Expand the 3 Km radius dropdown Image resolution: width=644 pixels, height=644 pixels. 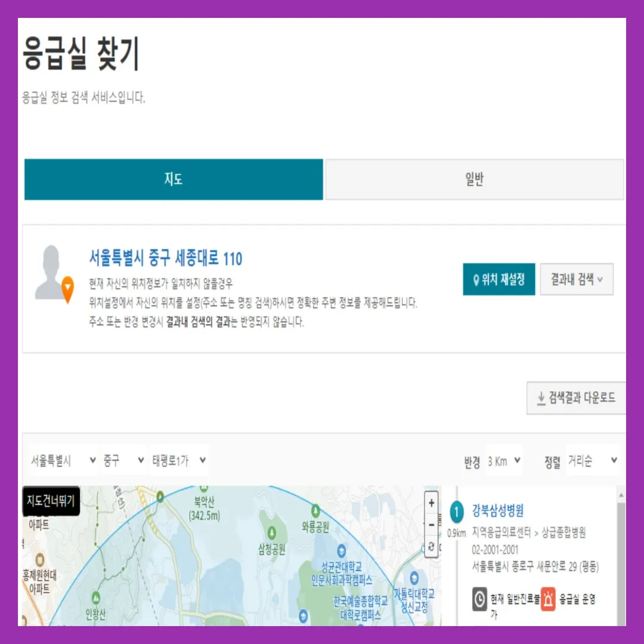click(504, 461)
